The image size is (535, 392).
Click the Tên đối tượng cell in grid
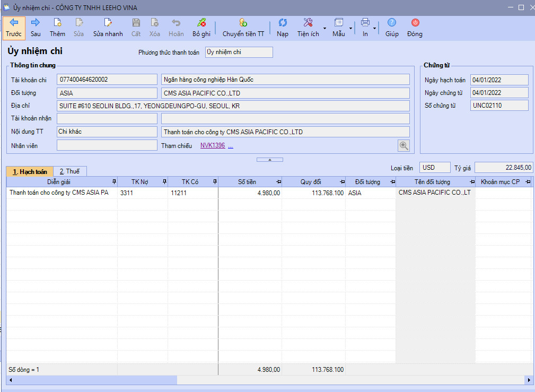tap(435, 193)
